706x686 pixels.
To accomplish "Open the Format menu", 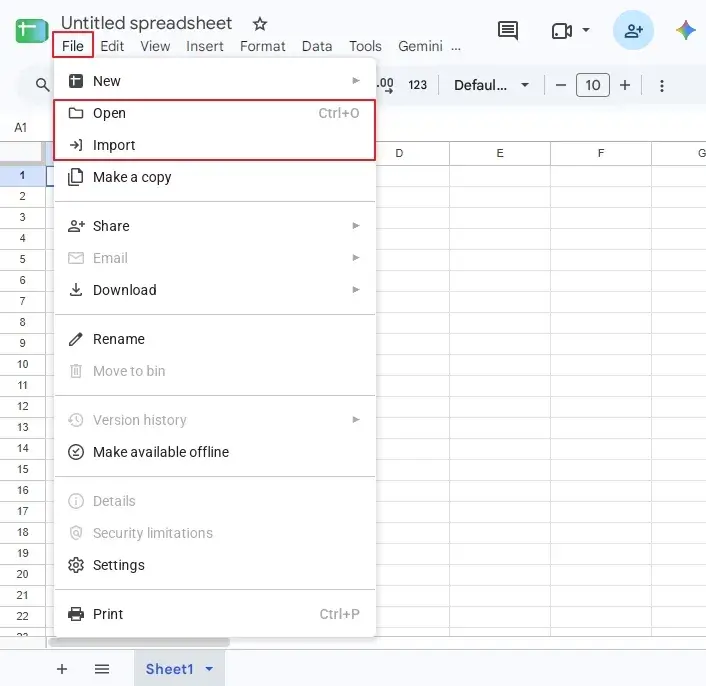I will (x=262, y=46).
